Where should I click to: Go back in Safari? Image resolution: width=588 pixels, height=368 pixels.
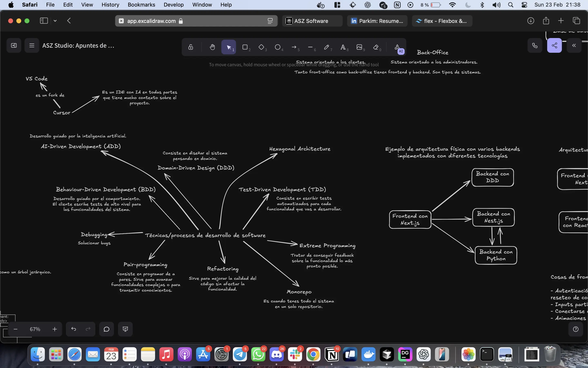[x=69, y=21]
